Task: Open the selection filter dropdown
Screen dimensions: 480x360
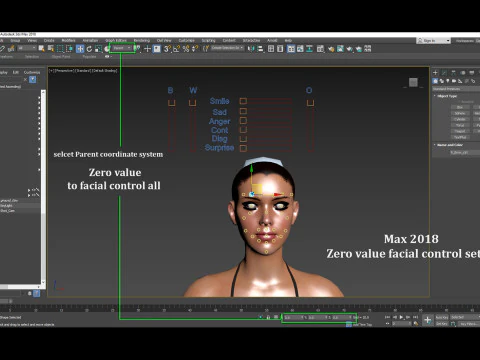Action: pos(27,48)
